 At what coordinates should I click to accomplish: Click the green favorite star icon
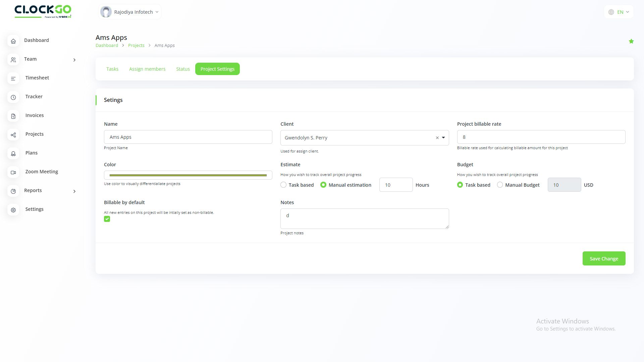tap(631, 41)
